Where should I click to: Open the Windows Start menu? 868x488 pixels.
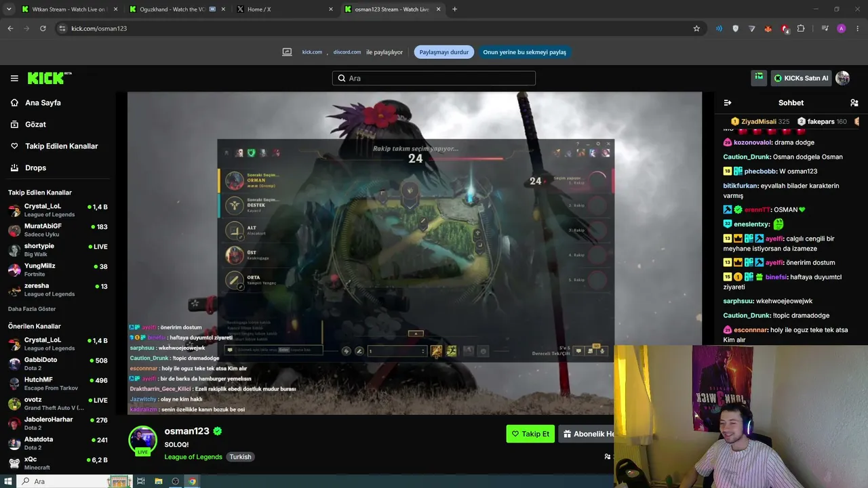tap(8, 481)
